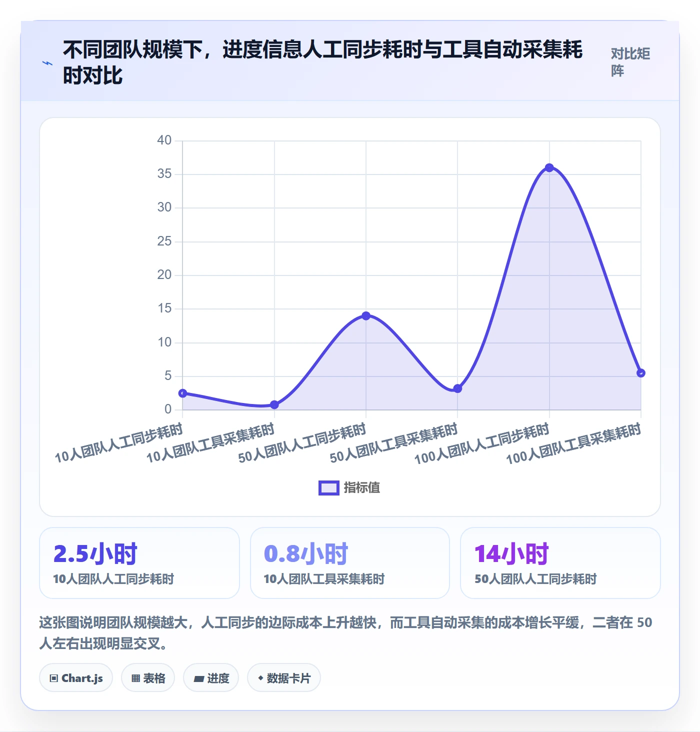Viewport: 700px width, 732px height.
Task: Click the y-axis value 35
Action: (164, 173)
